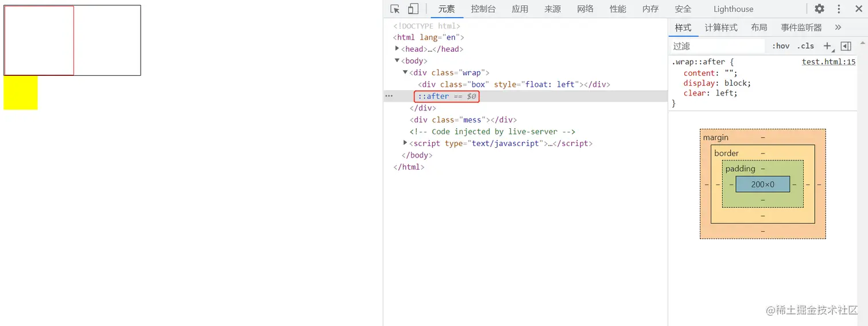This screenshot has width=868, height=326.
Task: Open the DevTools three-dot menu
Action: (839, 9)
